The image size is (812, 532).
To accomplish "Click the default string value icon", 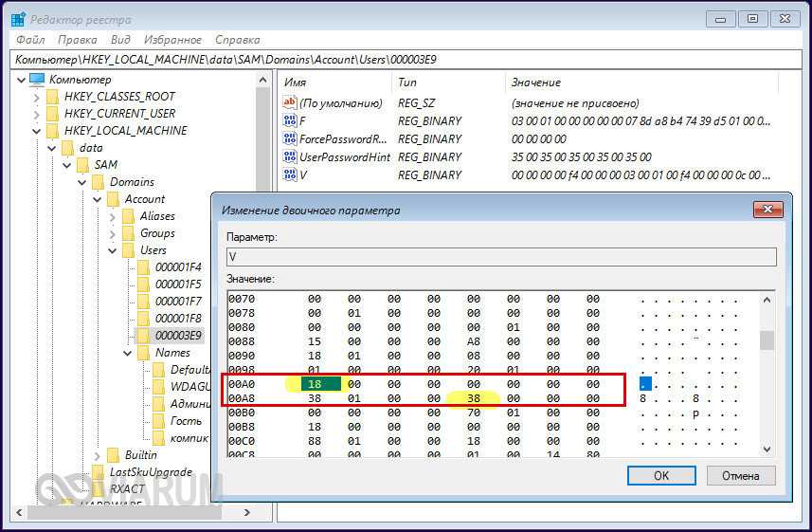I will coord(290,103).
